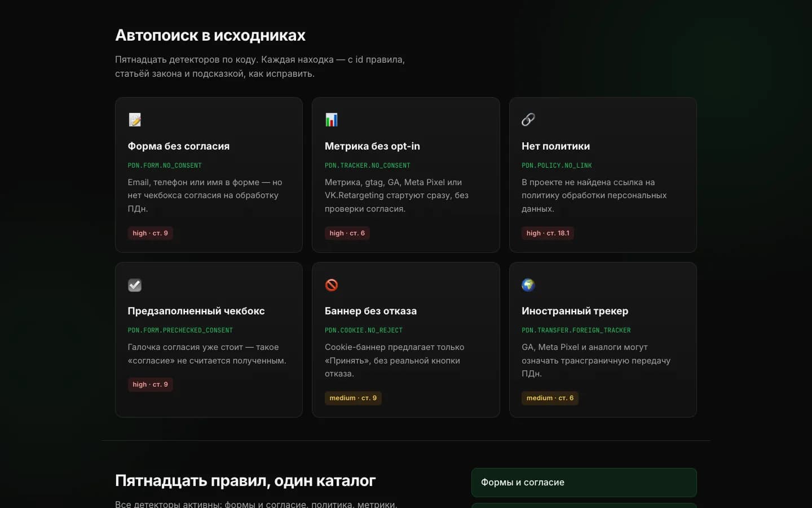
Task: Click the checkmark icon on Предзаполненный чекбокс card
Action: coord(135,285)
